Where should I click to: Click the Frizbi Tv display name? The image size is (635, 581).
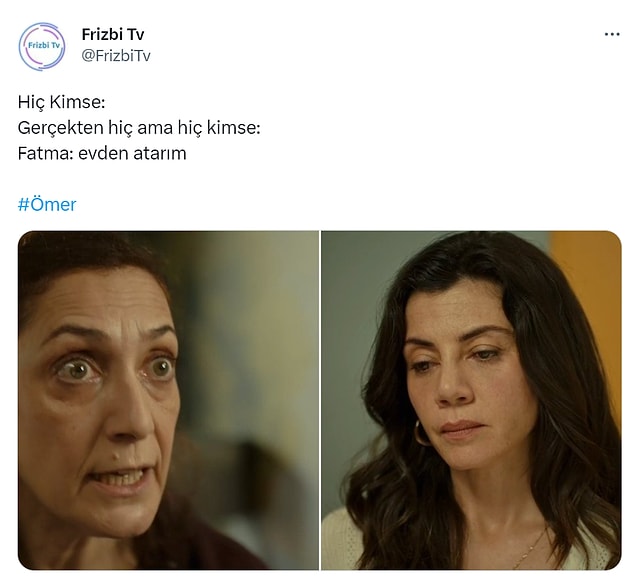pyautogui.click(x=113, y=34)
